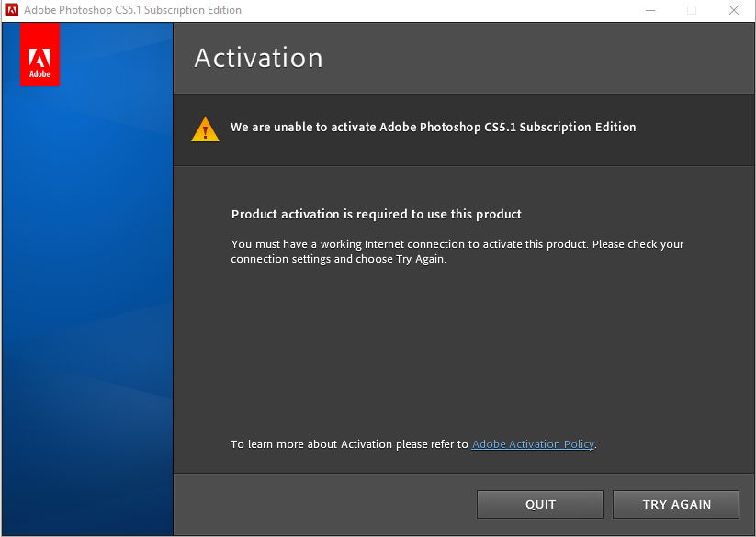Click the QUIT button
The height and width of the screenshot is (537, 756).
540,504
